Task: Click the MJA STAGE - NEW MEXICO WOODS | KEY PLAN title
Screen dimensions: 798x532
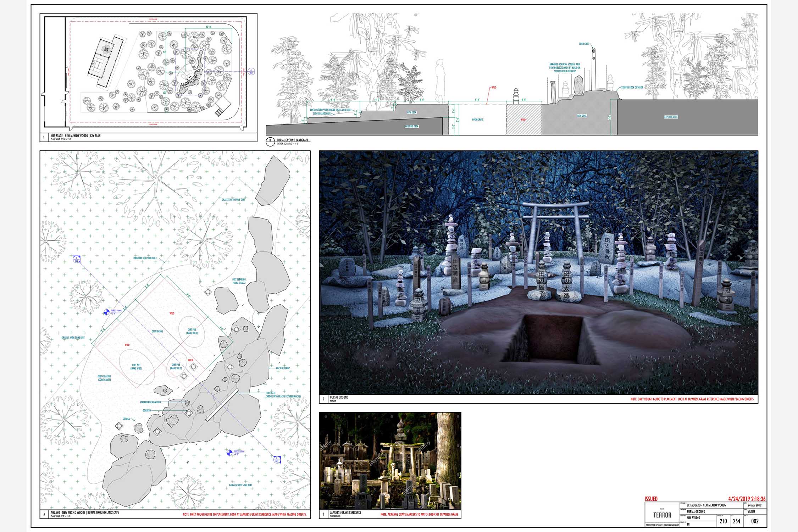Action: click(x=76, y=135)
